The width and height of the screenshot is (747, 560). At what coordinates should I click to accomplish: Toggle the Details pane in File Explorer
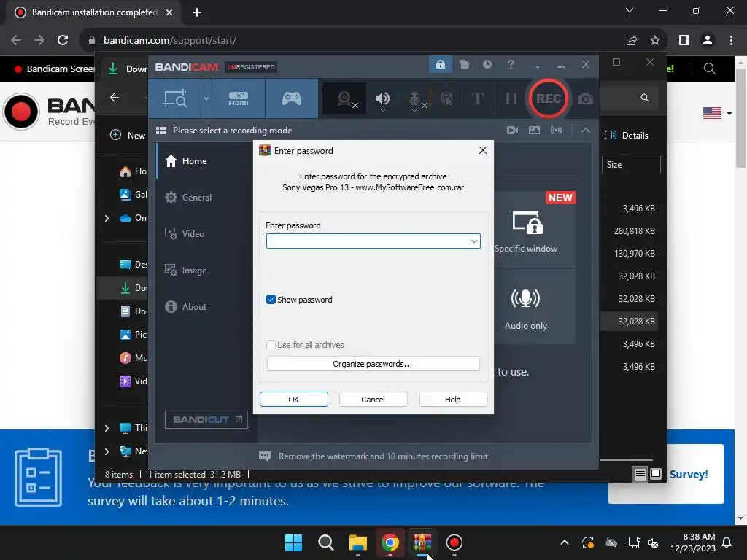(x=627, y=135)
